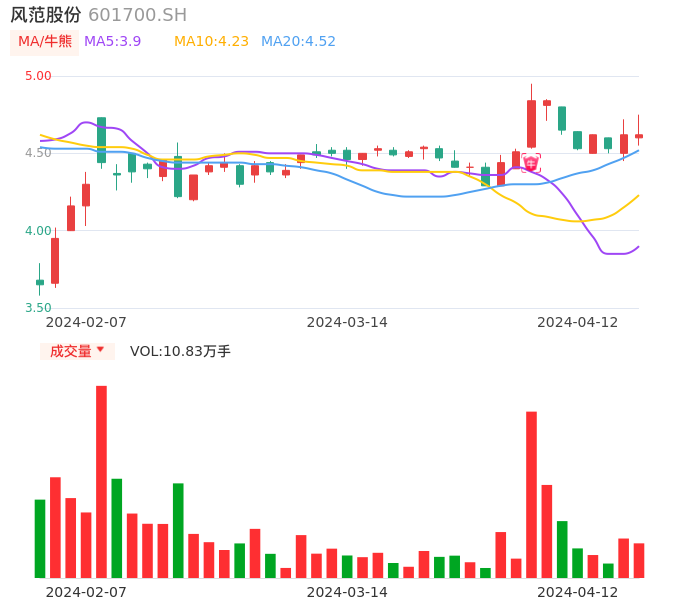Click the tallest red volume bar

(x=101, y=481)
